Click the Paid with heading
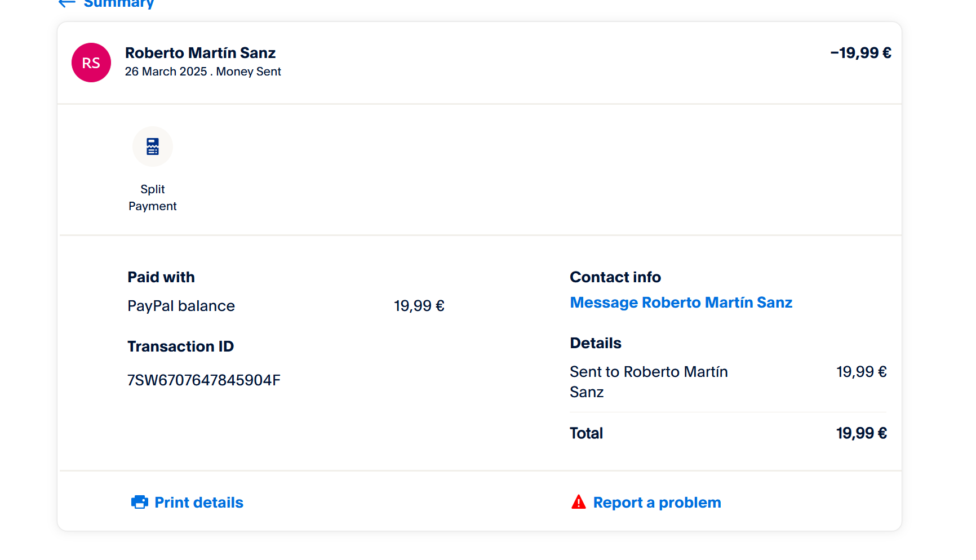This screenshot has height=560, width=976. [161, 277]
